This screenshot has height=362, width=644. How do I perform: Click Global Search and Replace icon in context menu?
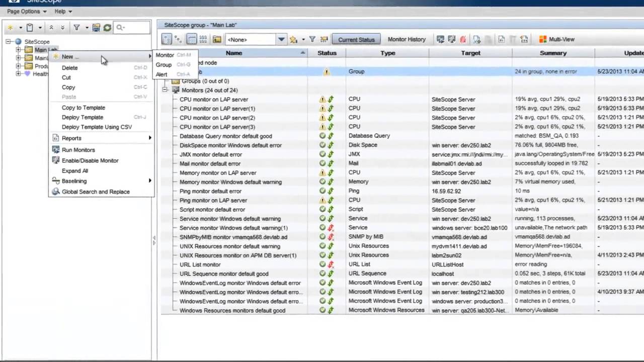[x=56, y=192]
